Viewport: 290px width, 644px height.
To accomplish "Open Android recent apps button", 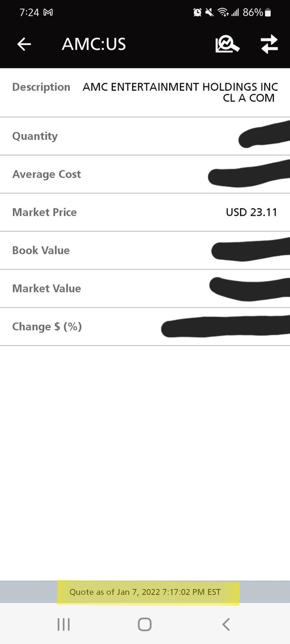I will pos(63,624).
